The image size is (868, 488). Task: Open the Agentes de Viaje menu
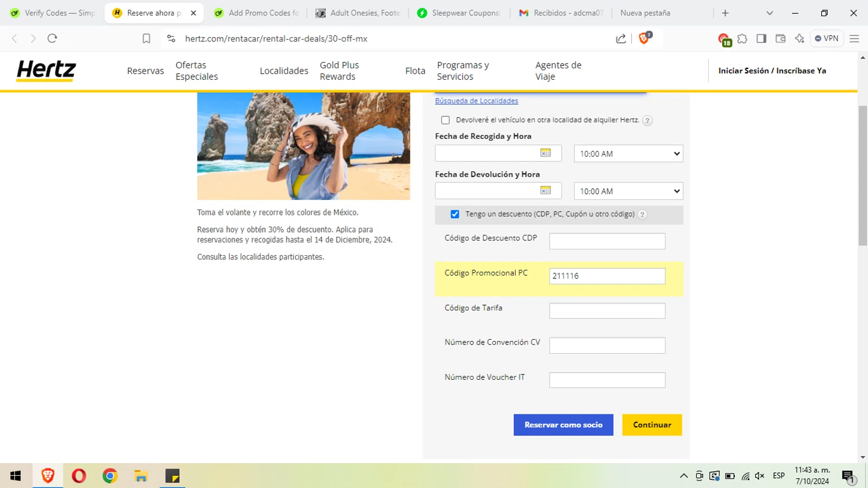[558, 71]
